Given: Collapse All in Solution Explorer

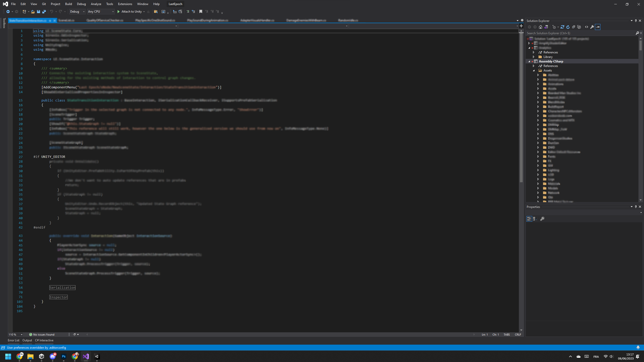Looking at the screenshot, I should point(574,27).
